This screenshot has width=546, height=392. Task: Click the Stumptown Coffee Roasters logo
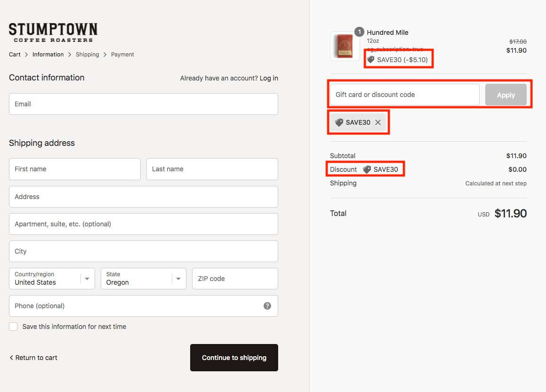pos(53,33)
